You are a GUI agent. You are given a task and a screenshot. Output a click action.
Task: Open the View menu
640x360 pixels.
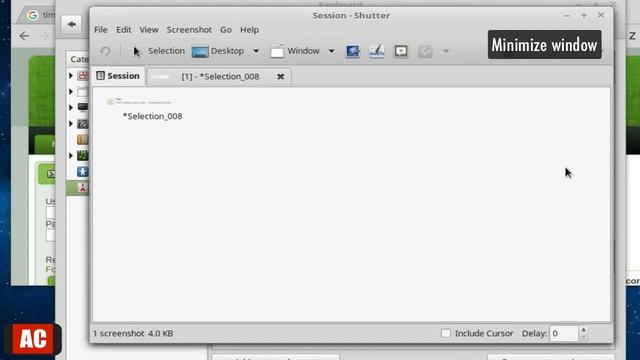pyautogui.click(x=149, y=30)
